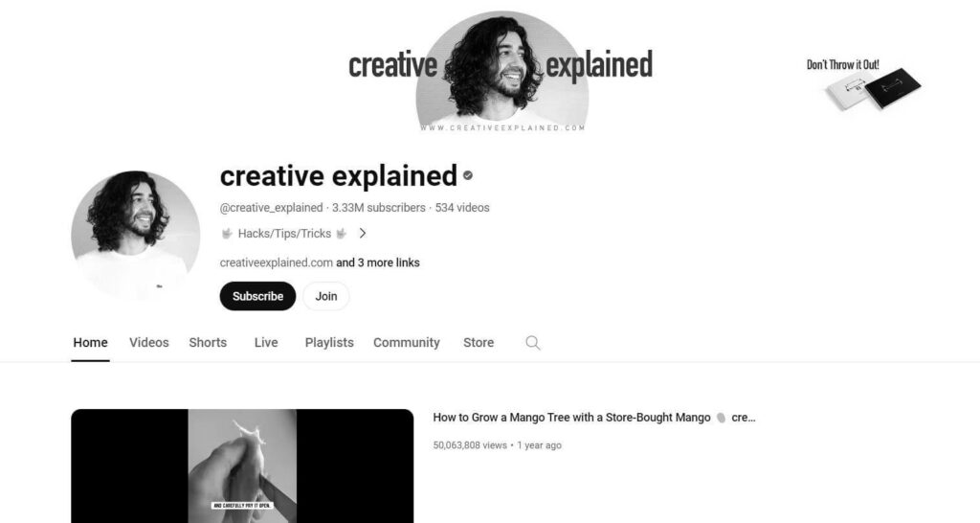980x523 pixels.
Task: Go to the Live tab
Action: pos(266,342)
